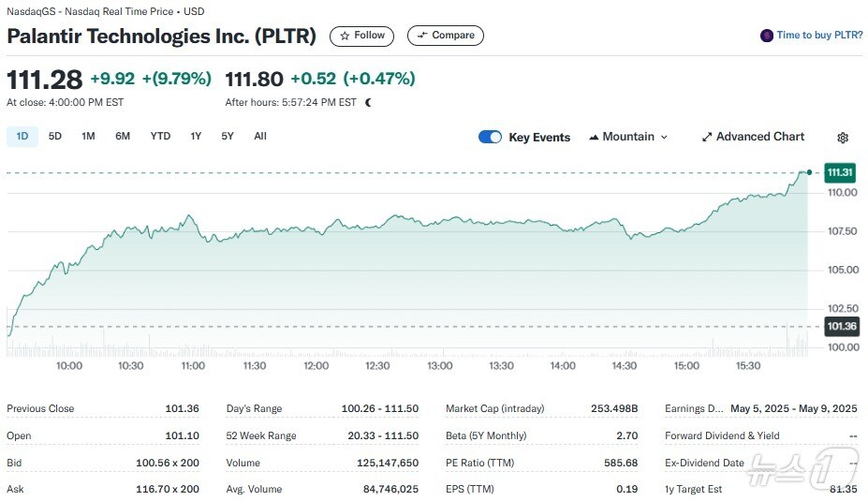Select the 1D time range tab
868x501 pixels.
pos(22,136)
